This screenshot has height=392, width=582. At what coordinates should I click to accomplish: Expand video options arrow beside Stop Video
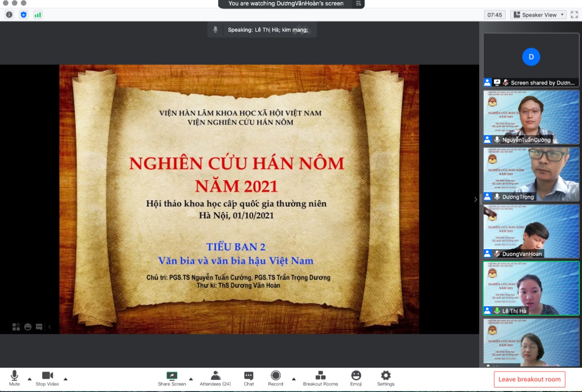(65, 379)
